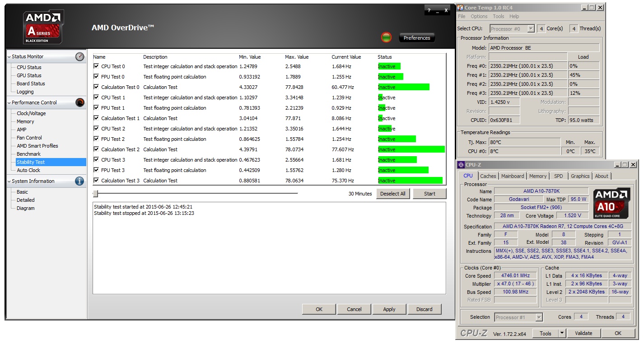Switch to the Memory tab in CPU-Z
This screenshot has width=644, height=344.
pyautogui.click(x=538, y=176)
